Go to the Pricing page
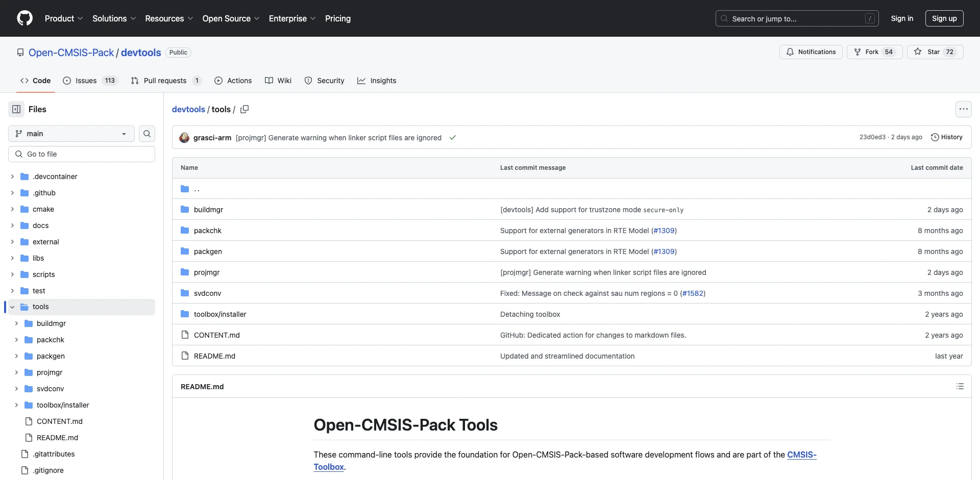The height and width of the screenshot is (480, 980). [338, 18]
